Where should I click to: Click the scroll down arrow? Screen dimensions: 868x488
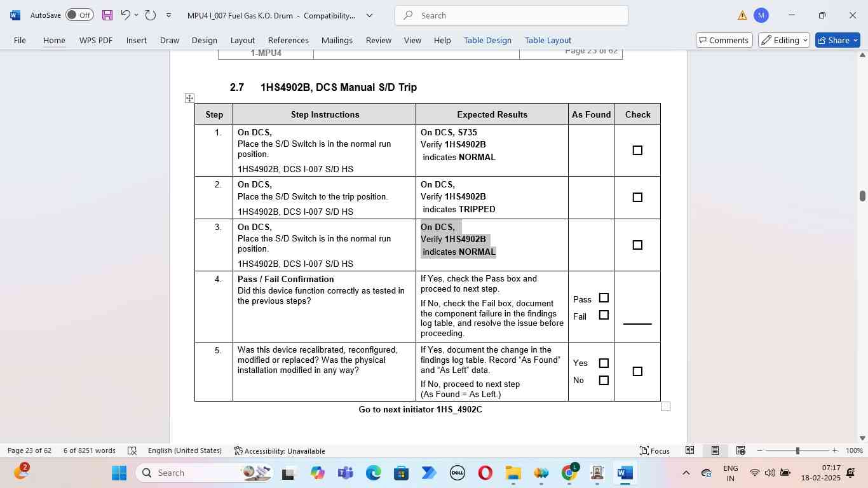pyautogui.click(x=862, y=438)
